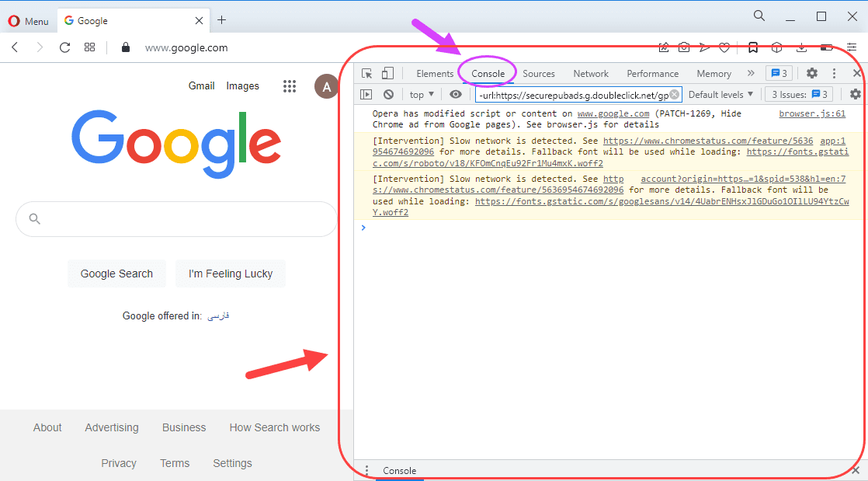Open the Privacy footer link
This screenshot has width=868, height=481.
pos(119,463)
